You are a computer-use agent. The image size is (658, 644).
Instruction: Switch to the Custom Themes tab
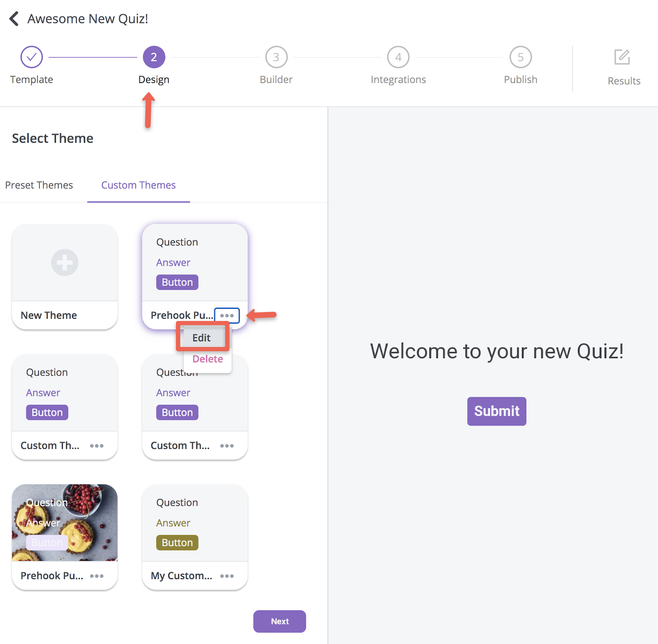[139, 185]
